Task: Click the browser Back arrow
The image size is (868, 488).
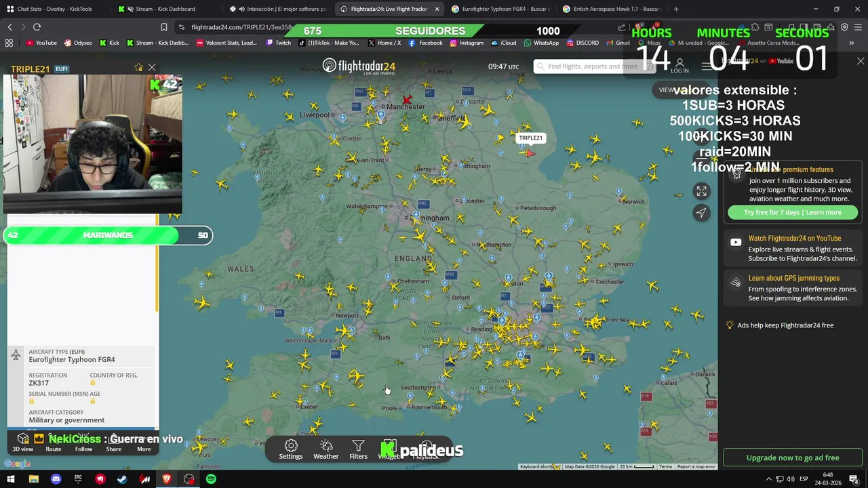Action: pyautogui.click(x=9, y=27)
